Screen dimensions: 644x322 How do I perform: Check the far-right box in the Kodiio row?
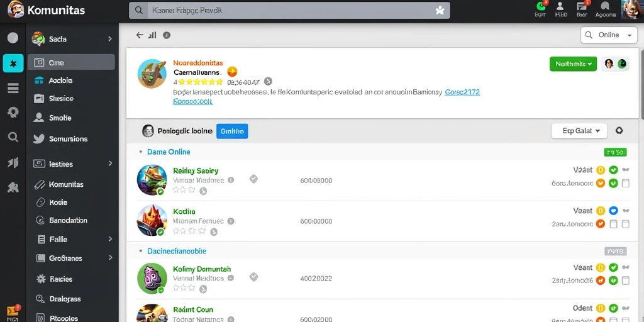[626, 224]
